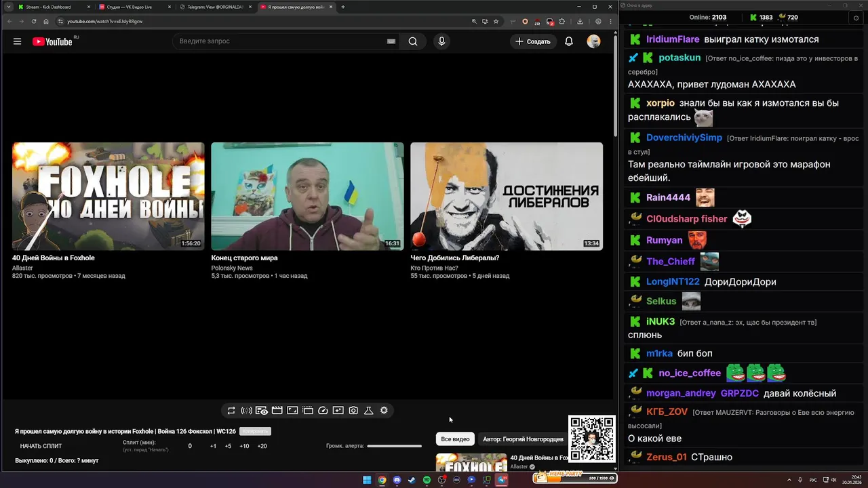Switch to Stream - Kick Dashboard tab
This screenshot has height=488, width=868.
click(x=53, y=7)
